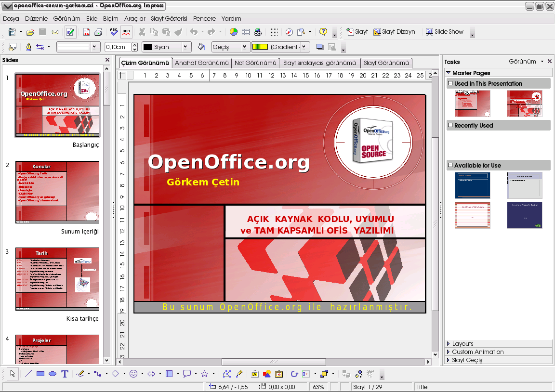Collapse the Used in This Presentation section
Image resolution: width=555 pixels, height=392 pixels.
[x=450, y=83]
